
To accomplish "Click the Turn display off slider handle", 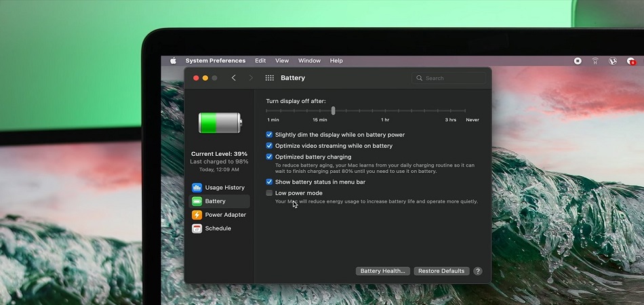I will click(x=333, y=110).
